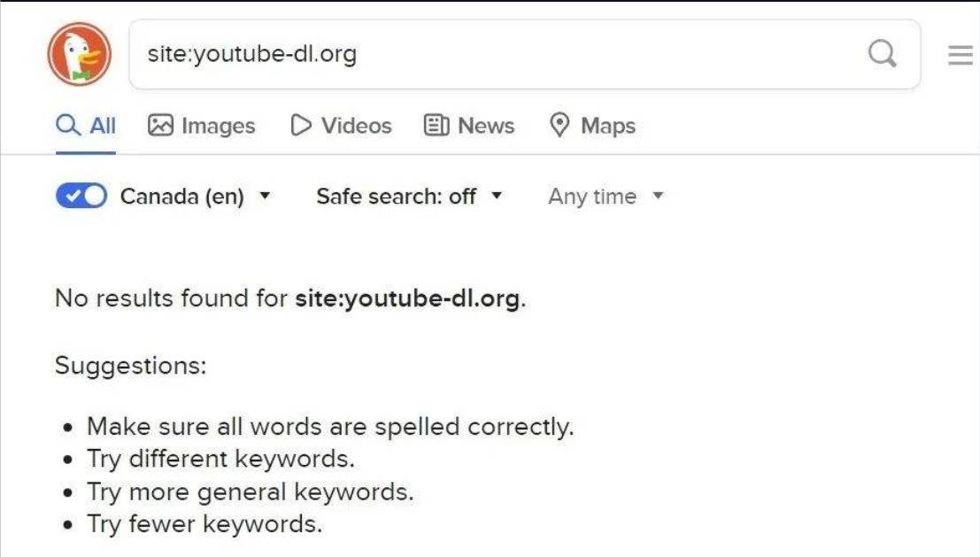This screenshot has width=980, height=557.
Task: Click the DuckDuckGo duck logo
Action: point(79,55)
